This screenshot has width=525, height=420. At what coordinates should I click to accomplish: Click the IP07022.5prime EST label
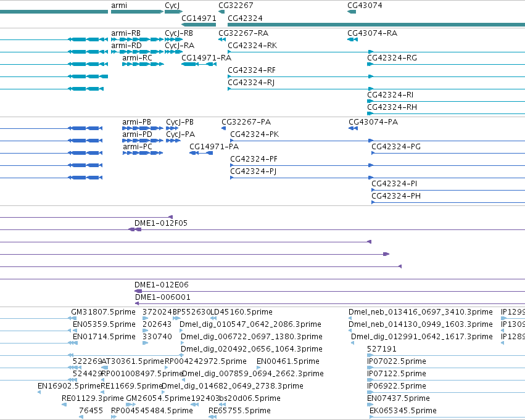click(x=397, y=361)
